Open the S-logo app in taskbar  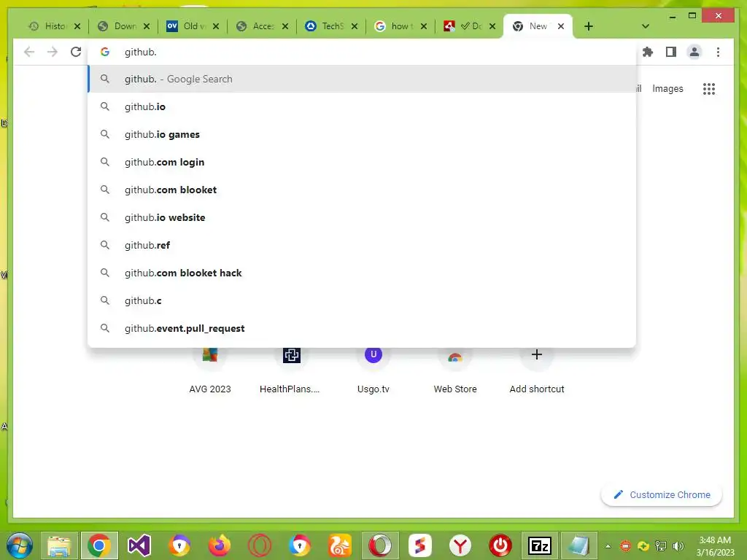419,545
